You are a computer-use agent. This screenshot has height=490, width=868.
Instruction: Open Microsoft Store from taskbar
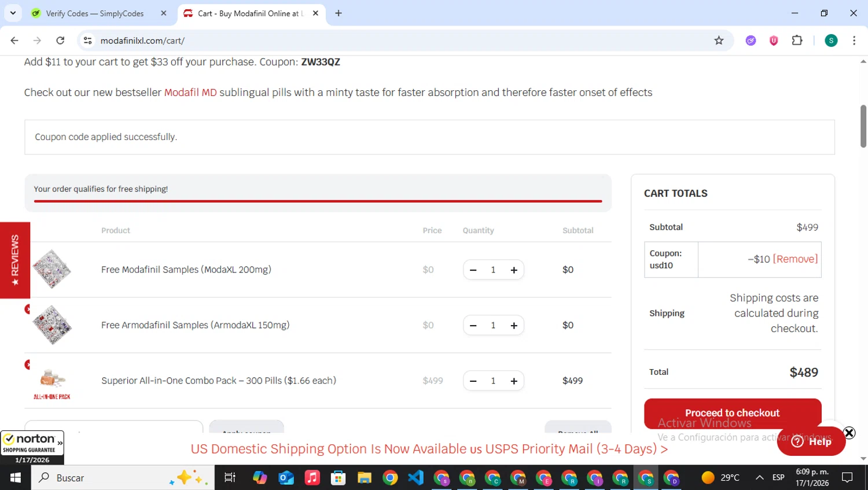pos(338,478)
